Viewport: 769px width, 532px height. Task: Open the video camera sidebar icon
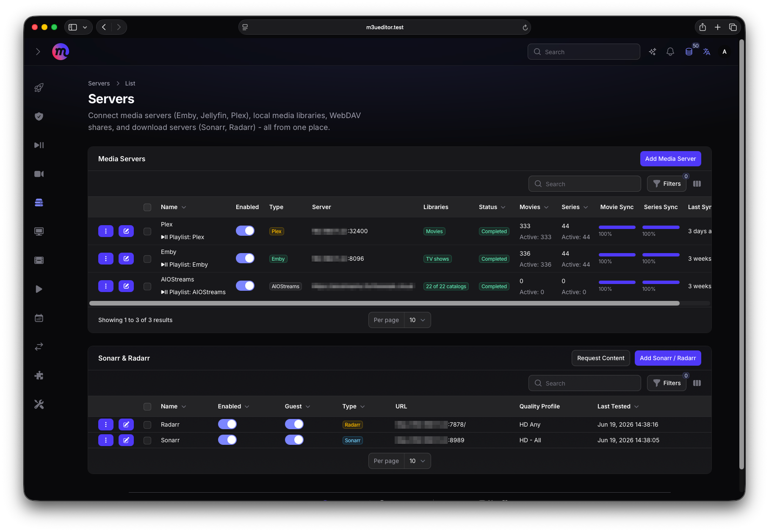click(39, 174)
